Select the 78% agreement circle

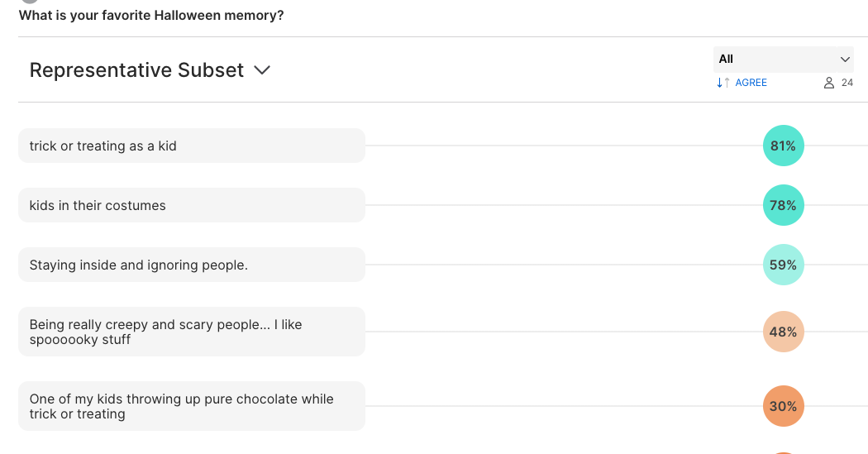click(784, 205)
